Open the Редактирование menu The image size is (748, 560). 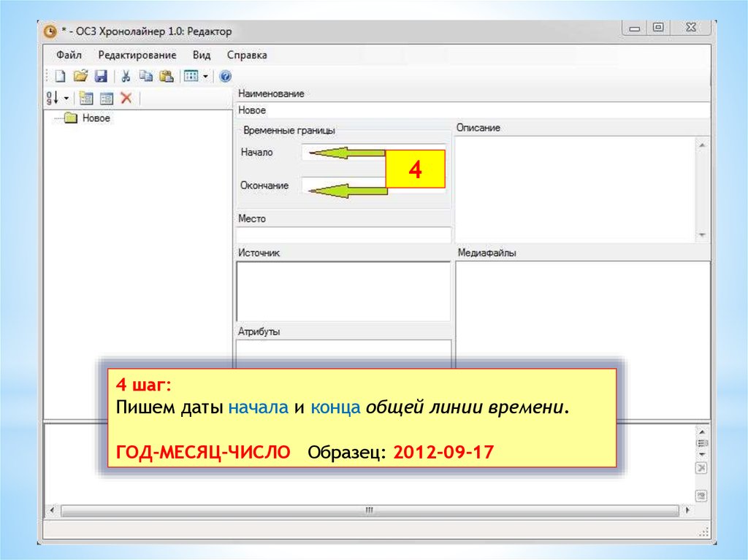click(x=137, y=55)
